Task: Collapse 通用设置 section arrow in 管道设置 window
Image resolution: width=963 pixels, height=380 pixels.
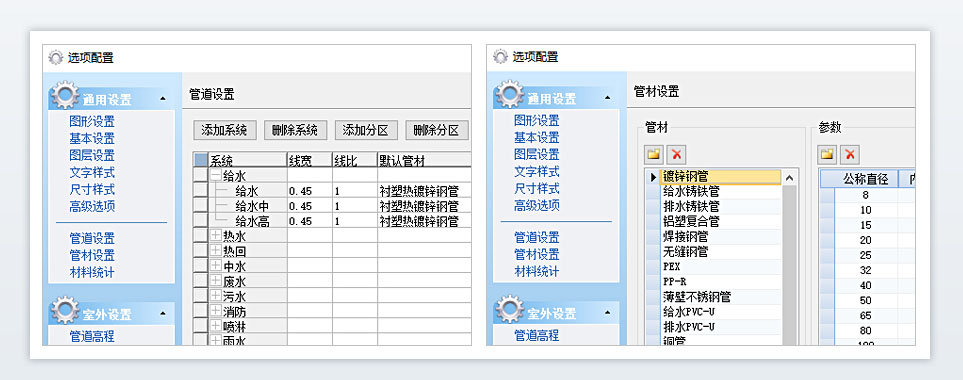Action: click(x=162, y=99)
